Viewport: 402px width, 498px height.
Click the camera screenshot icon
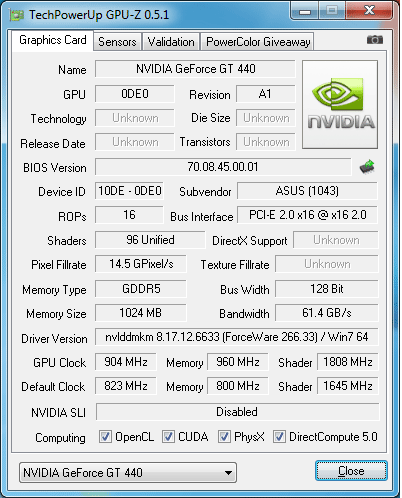(375, 40)
